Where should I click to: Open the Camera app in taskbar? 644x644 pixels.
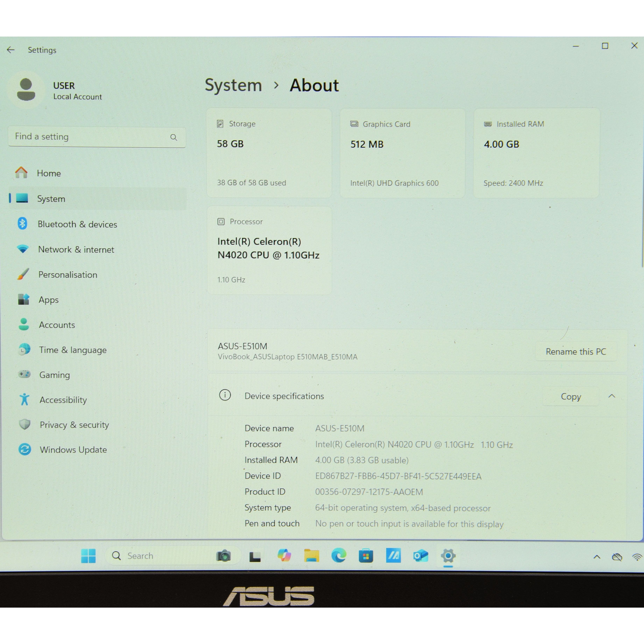pos(224,556)
